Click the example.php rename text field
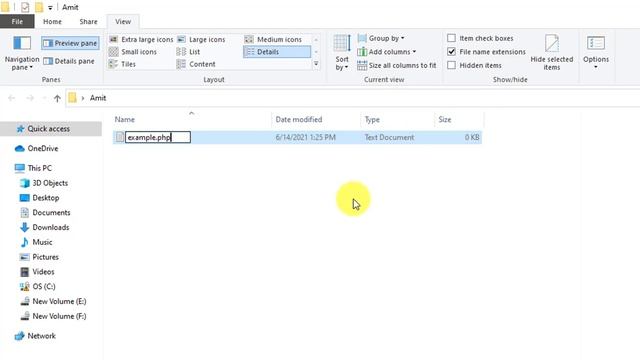This screenshot has width=640, height=360. click(x=158, y=137)
